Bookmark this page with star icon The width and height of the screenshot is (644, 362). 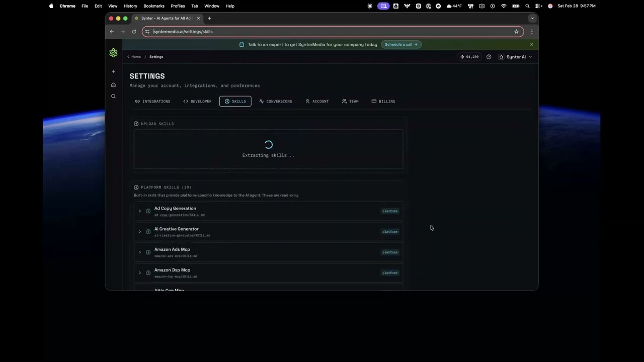[516, 32]
